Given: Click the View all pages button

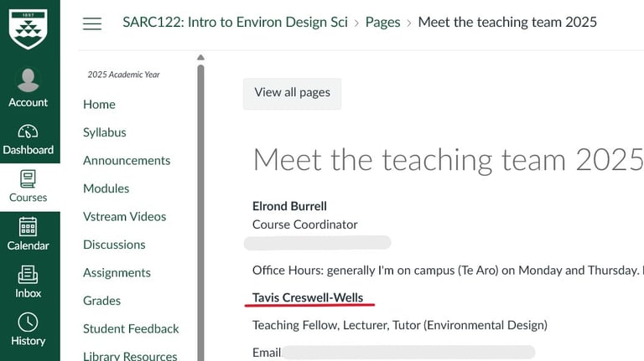Looking at the screenshot, I should (x=292, y=93).
